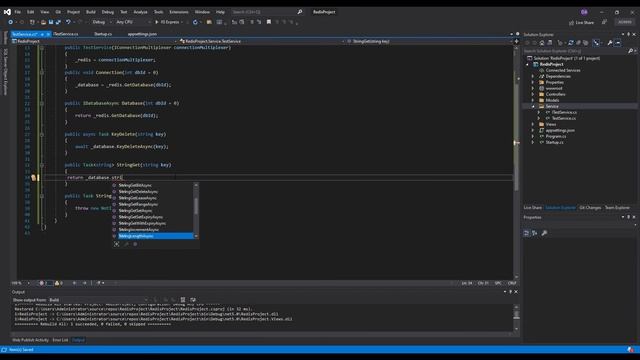Open the RedisProject navigation dropdown in editor
This screenshot has width=640, height=360.
click(x=94, y=41)
